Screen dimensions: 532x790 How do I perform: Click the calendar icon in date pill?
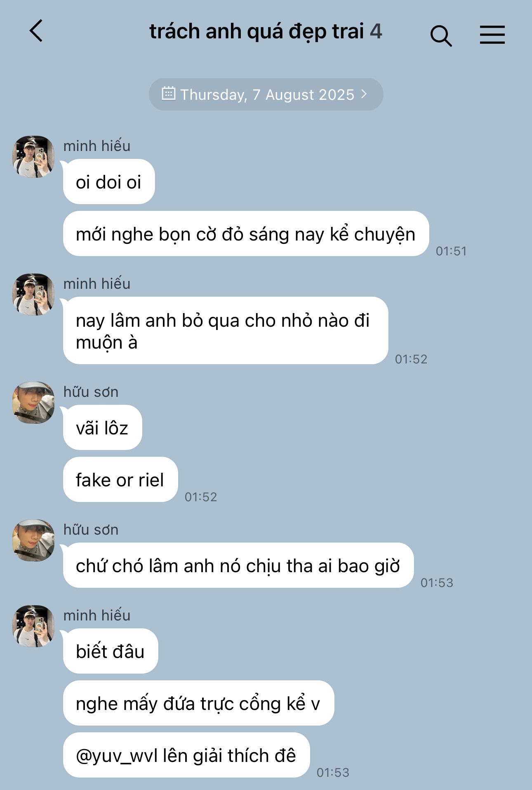point(168,94)
